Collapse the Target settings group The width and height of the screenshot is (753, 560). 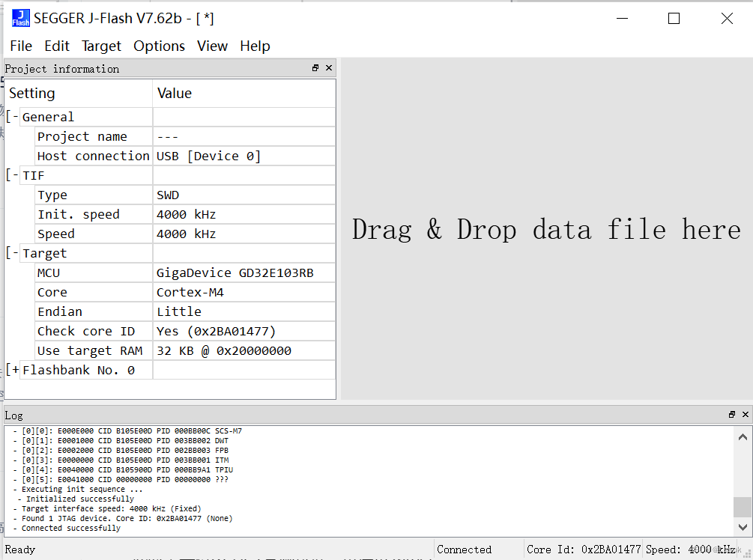point(13,253)
